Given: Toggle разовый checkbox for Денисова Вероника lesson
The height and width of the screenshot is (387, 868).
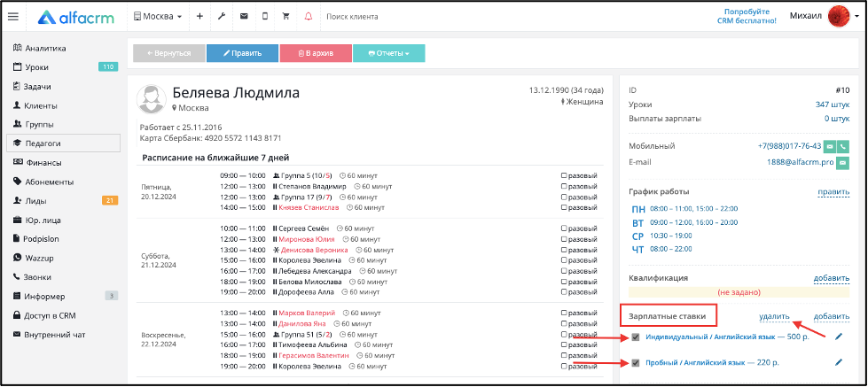Looking at the screenshot, I should pos(564,250).
